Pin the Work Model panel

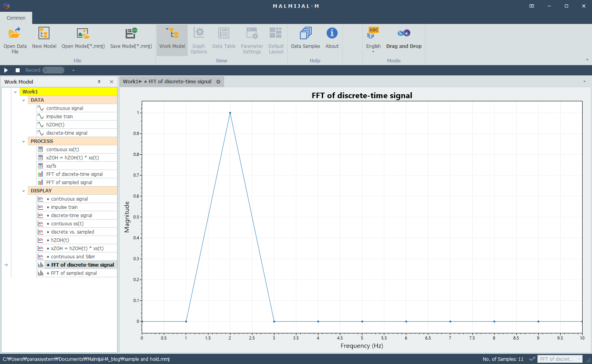pos(99,82)
